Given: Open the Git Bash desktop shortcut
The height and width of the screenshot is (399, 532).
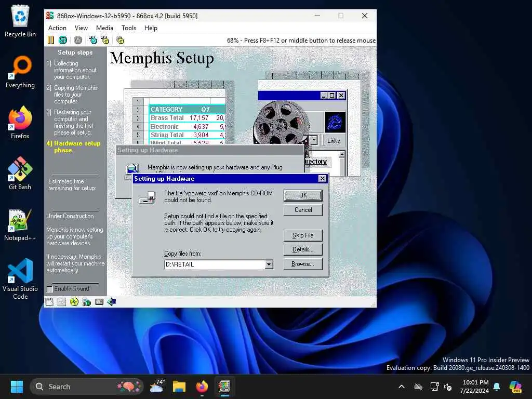Looking at the screenshot, I should (x=20, y=174).
